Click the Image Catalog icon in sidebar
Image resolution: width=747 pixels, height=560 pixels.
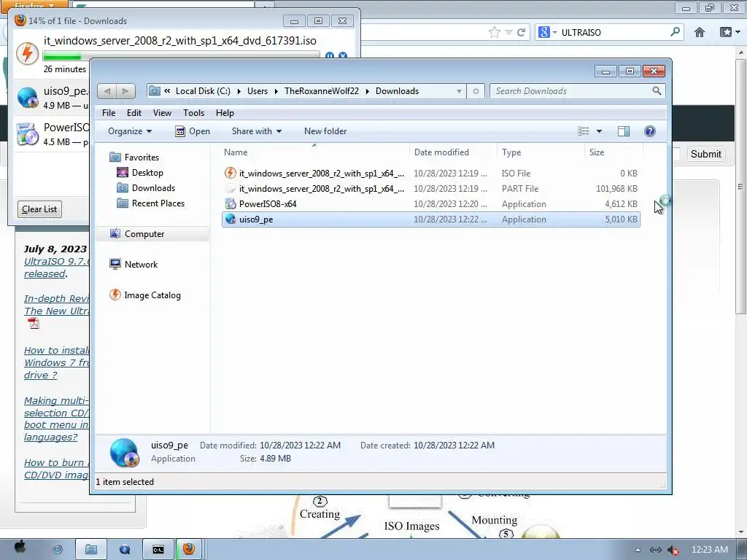[x=115, y=295]
